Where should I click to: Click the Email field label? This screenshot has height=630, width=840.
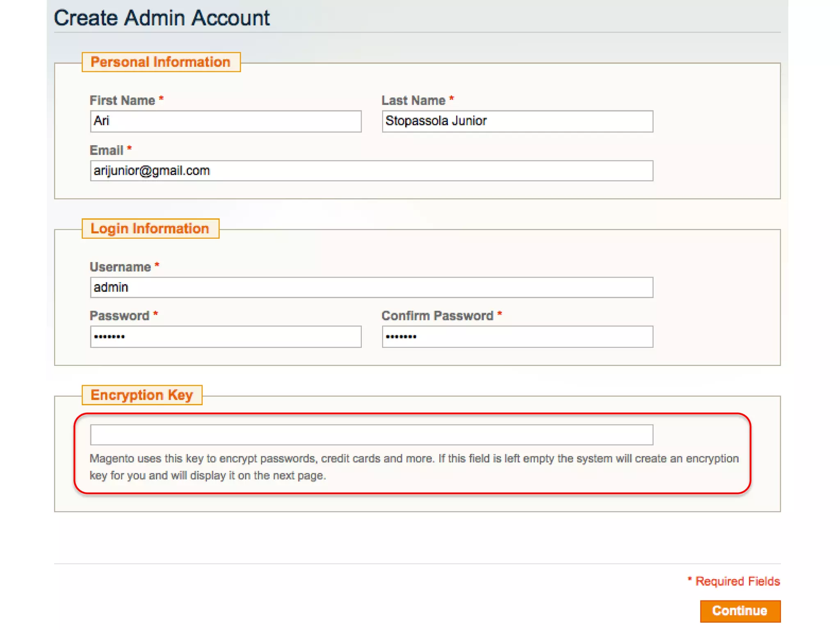pos(106,151)
